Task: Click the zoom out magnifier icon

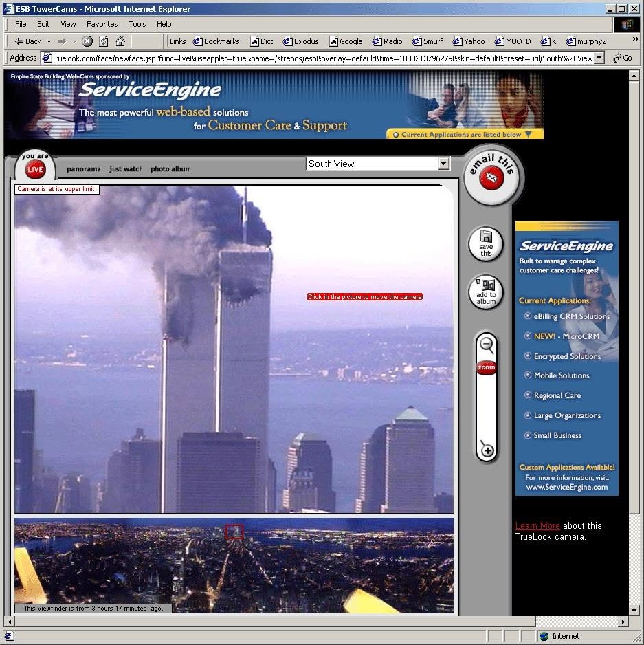Action: click(487, 345)
